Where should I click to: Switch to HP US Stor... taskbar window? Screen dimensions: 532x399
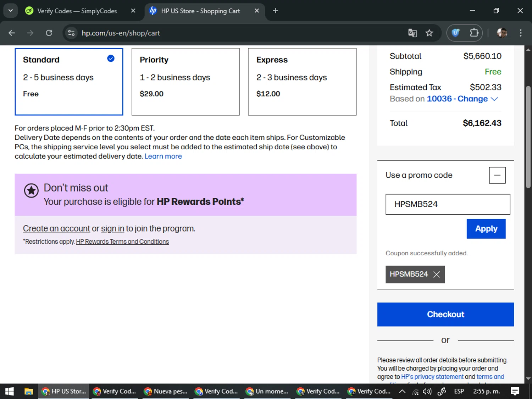pos(63,391)
